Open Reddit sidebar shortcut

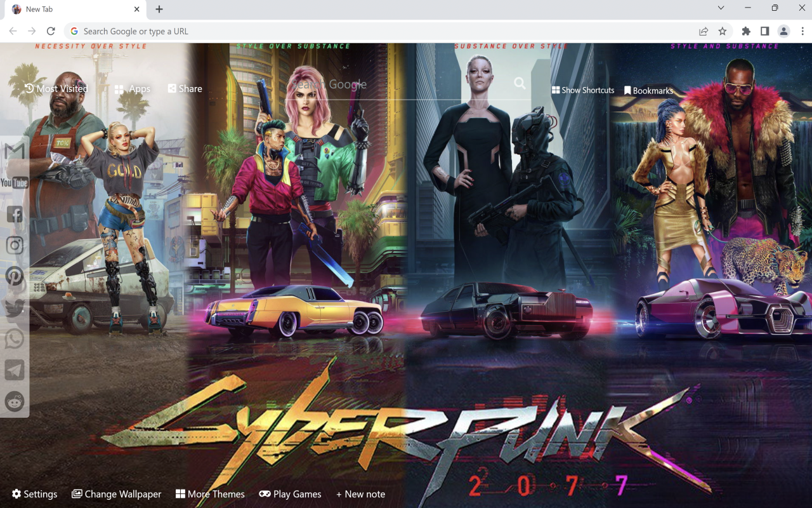(x=15, y=401)
